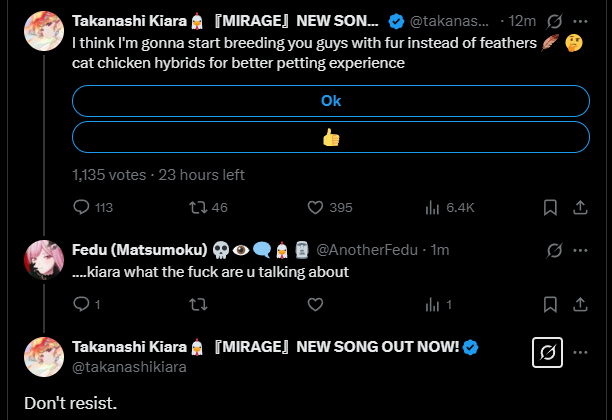This screenshot has width=612, height=420.
Task: Share Fedu's reply tweet
Action: [579, 304]
